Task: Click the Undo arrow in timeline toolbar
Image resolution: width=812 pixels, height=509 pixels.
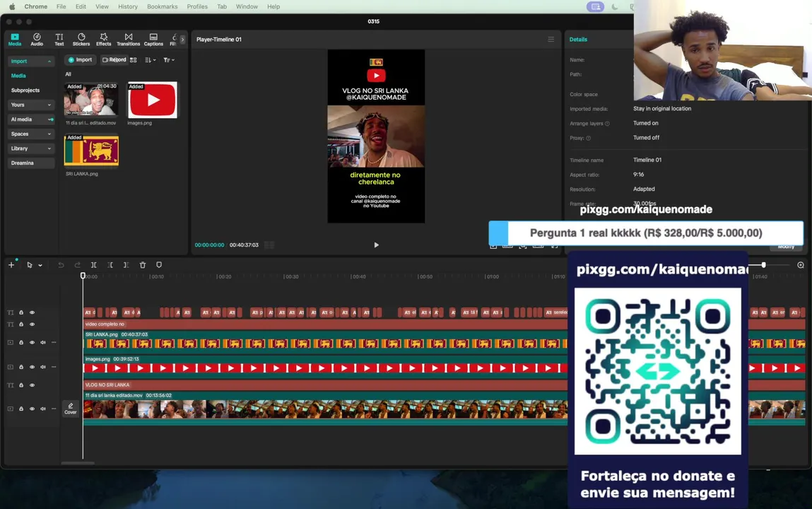Action: point(61,264)
